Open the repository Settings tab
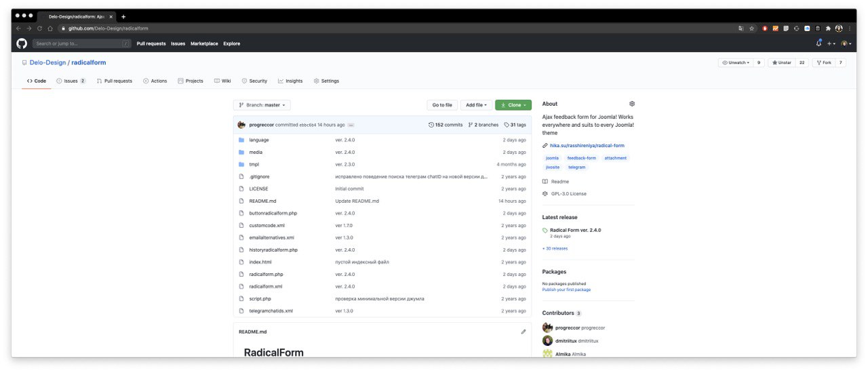 point(326,81)
